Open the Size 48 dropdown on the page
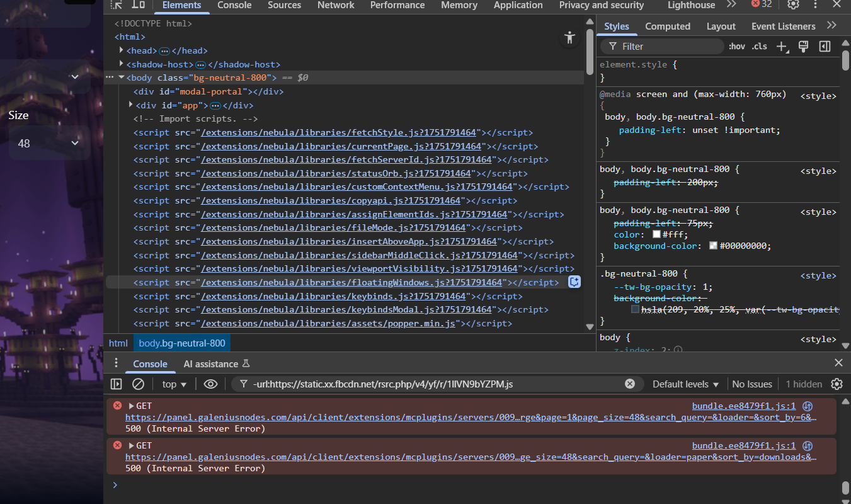This screenshot has height=504, width=851. click(49, 143)
